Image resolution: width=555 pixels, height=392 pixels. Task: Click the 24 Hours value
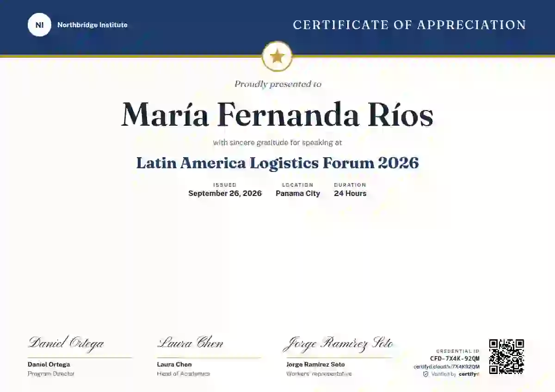350,194
